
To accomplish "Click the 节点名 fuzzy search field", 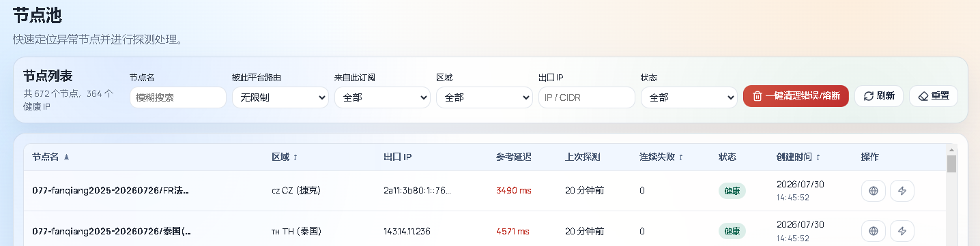I will (177, 97).
